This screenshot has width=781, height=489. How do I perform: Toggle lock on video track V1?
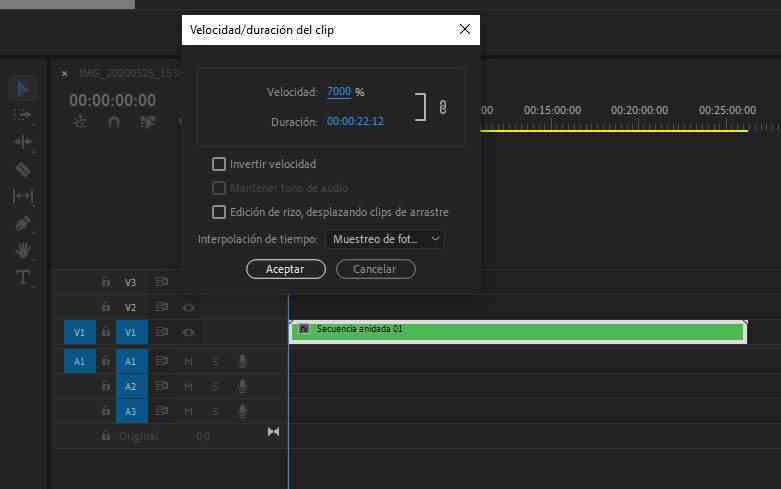click(106, 332)
